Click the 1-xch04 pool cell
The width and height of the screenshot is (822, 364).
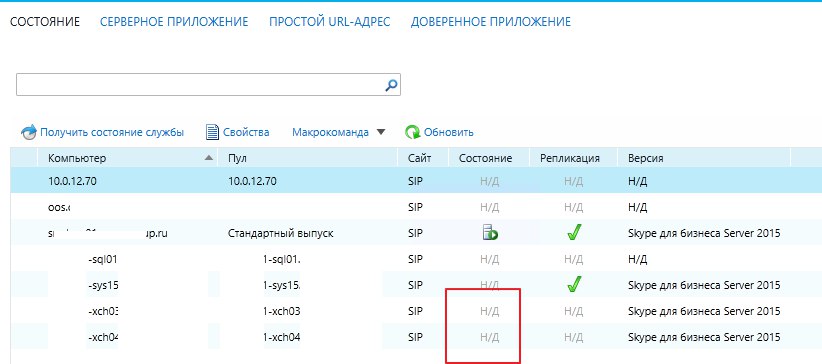click(281, 337)
